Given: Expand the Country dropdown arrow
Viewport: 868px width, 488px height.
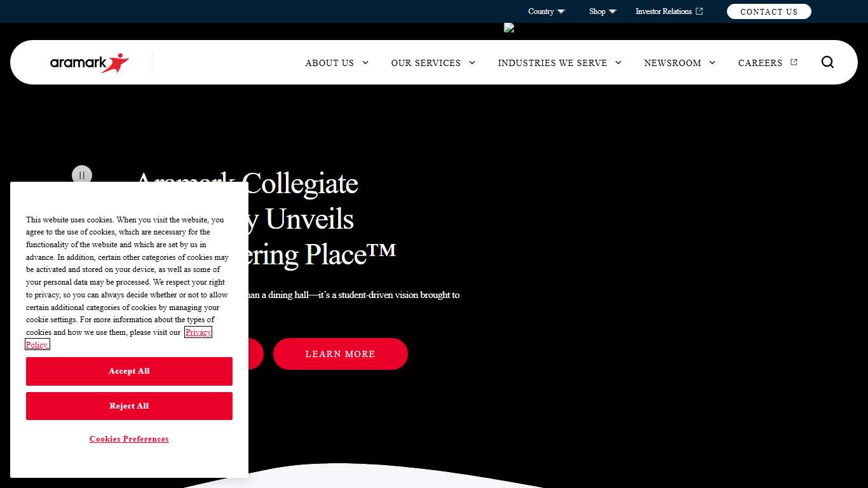Looking at the screenshot, I should [561, 11].
